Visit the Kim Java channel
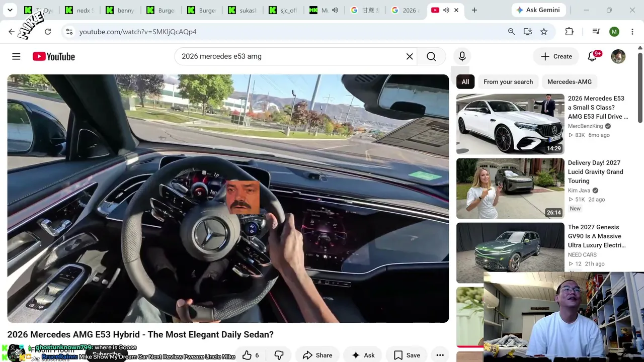The width and height of the screenshot is (644, 362). click(579, 191)
